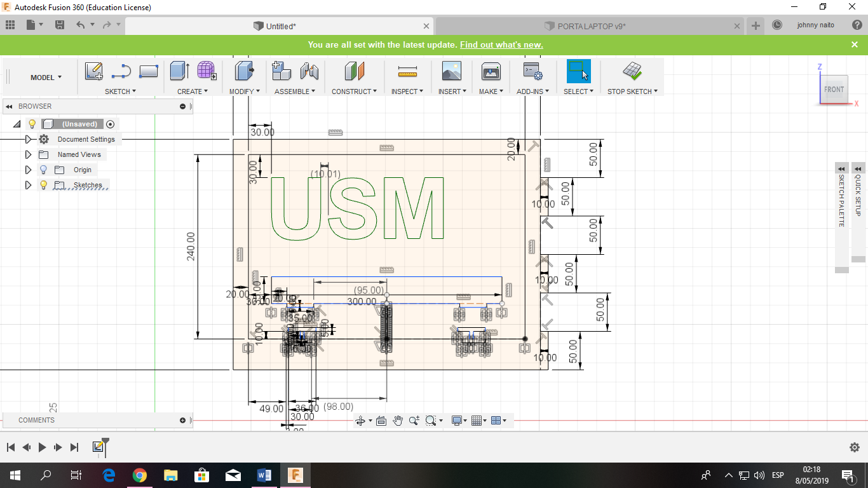Image resolution: width=868 pixels, height=488 pixels.
Task: Open the MODEL workspace dropdown
Action: click(x=46, y=78)
